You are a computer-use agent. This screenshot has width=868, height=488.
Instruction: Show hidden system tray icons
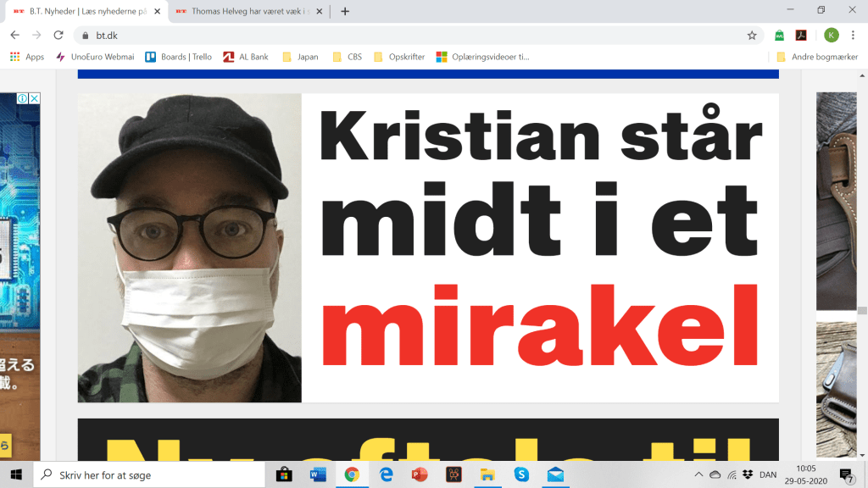pos(698,474)
